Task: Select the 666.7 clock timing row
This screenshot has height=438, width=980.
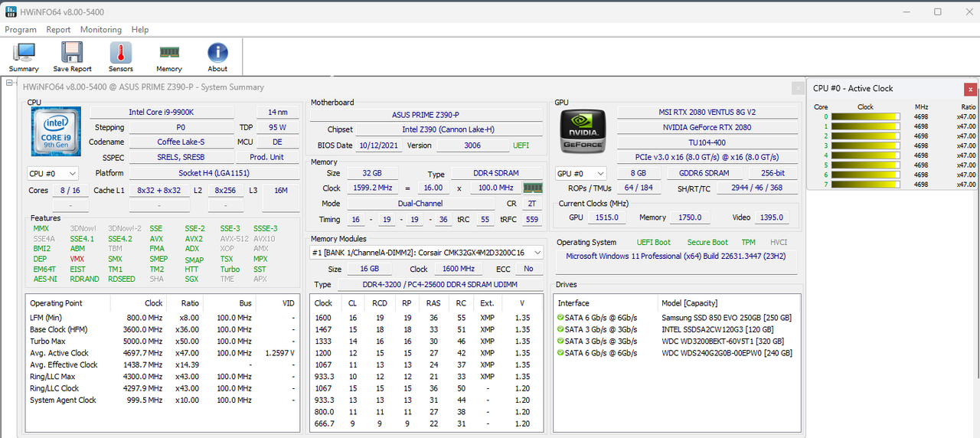Action: click(426, 424)
